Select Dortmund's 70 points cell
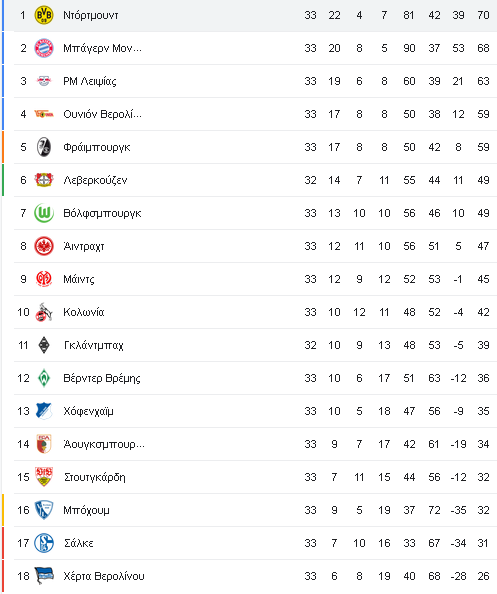 [x=483, y=15]
